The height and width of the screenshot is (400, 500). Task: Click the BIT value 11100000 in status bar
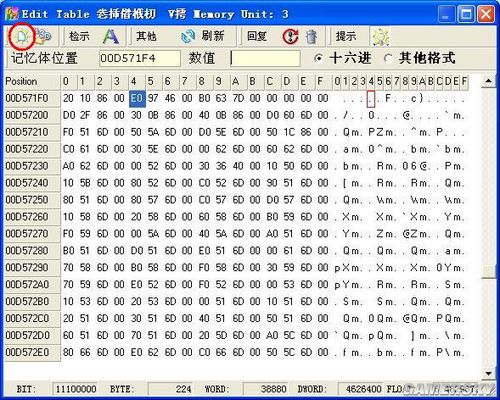tap(76, 389)
